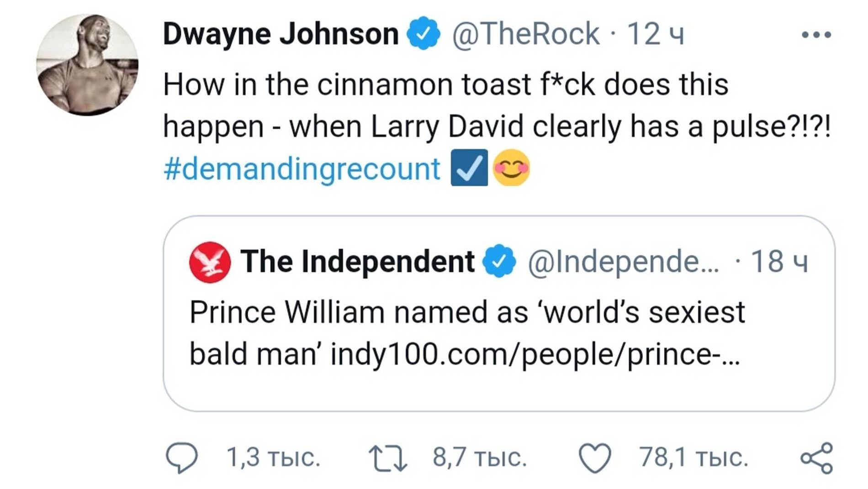
Task: Click the 8,7 тыс. retweets count
Action: (x=480, y=457)
